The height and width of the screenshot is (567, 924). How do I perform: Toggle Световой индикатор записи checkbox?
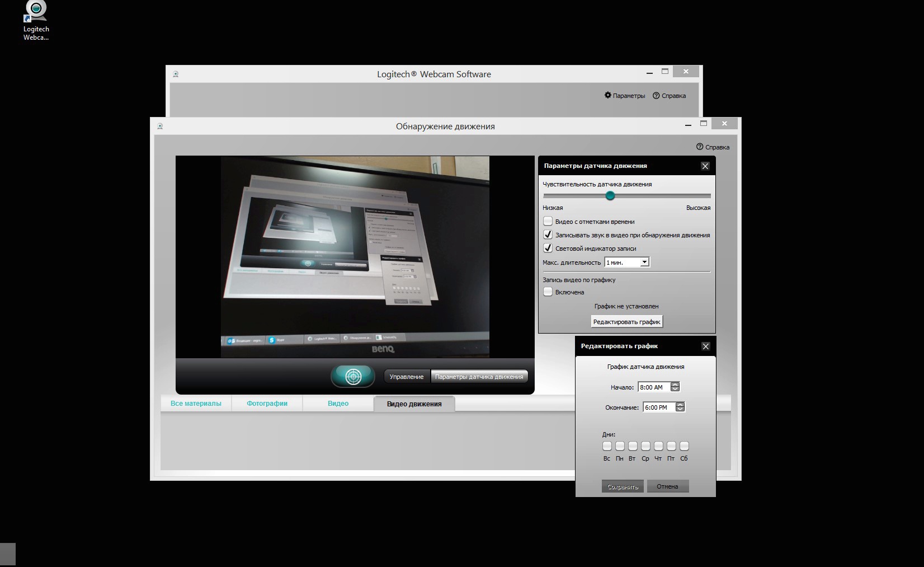[x=548, y=248]
